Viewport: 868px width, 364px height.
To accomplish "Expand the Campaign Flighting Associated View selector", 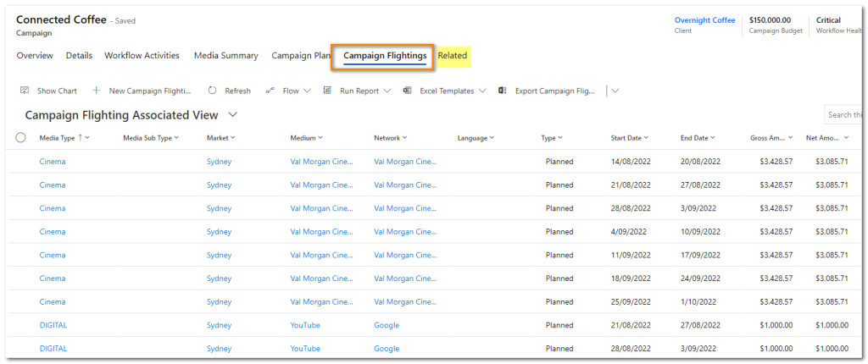I will 233,114.
